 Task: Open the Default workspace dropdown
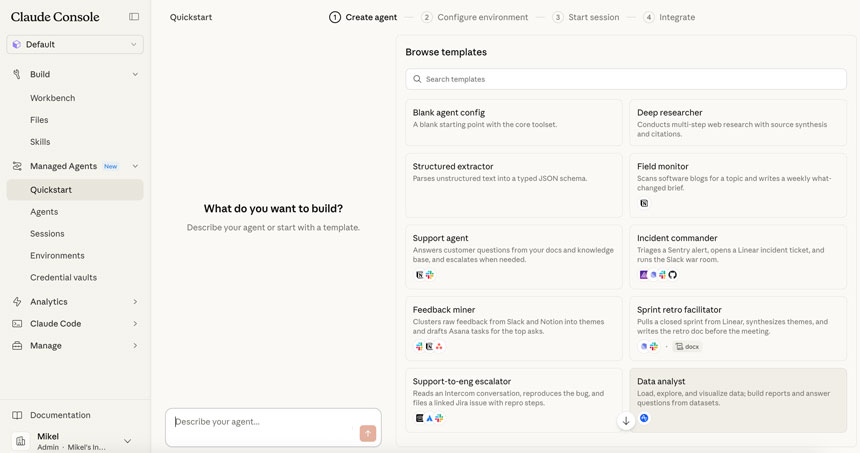75,44
